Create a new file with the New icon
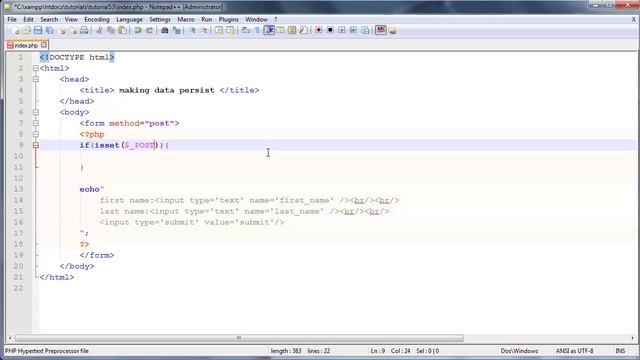The width and height of the screenshot is (640, 360). (16, 30)
